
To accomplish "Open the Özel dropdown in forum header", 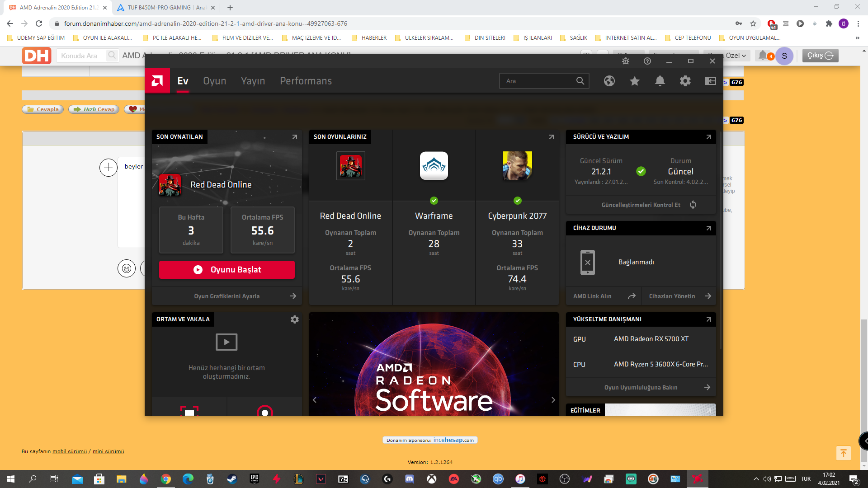I will tap(736, 56).
